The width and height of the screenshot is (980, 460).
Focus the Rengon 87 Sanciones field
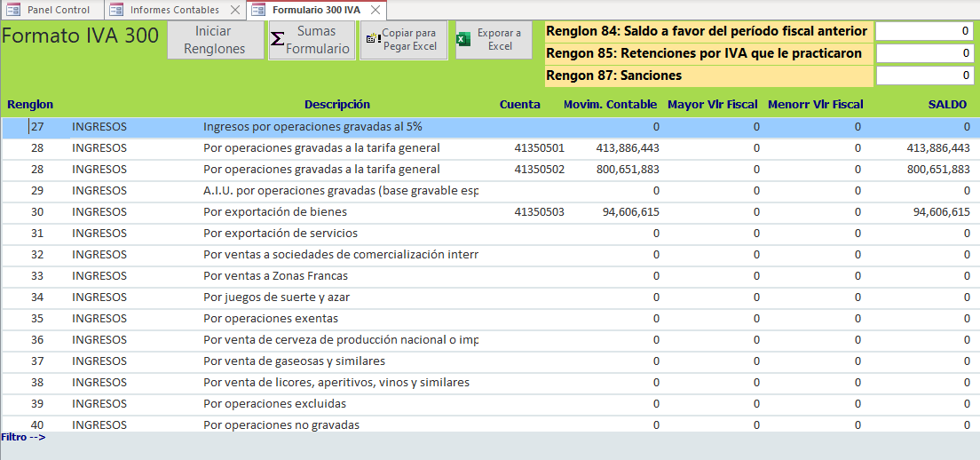924,75
